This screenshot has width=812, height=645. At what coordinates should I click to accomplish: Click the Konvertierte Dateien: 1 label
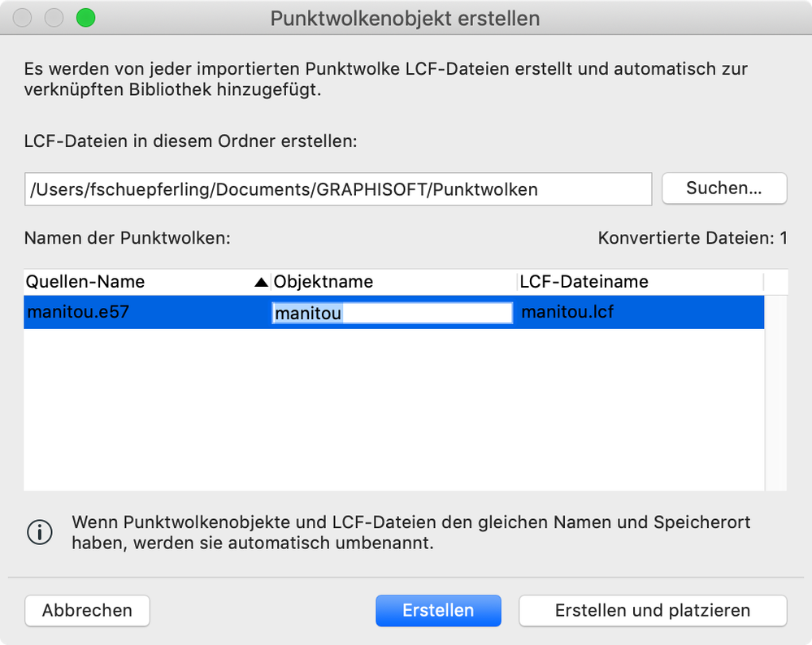point(693,239)
